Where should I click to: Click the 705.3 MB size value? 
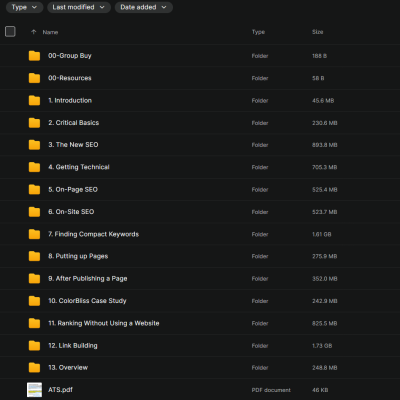324,167
